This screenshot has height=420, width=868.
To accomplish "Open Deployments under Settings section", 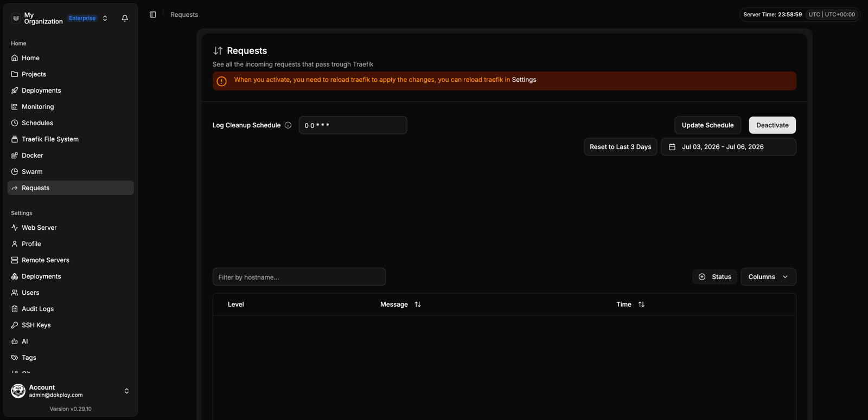I will pyautogui.click(x=71, y=276).
